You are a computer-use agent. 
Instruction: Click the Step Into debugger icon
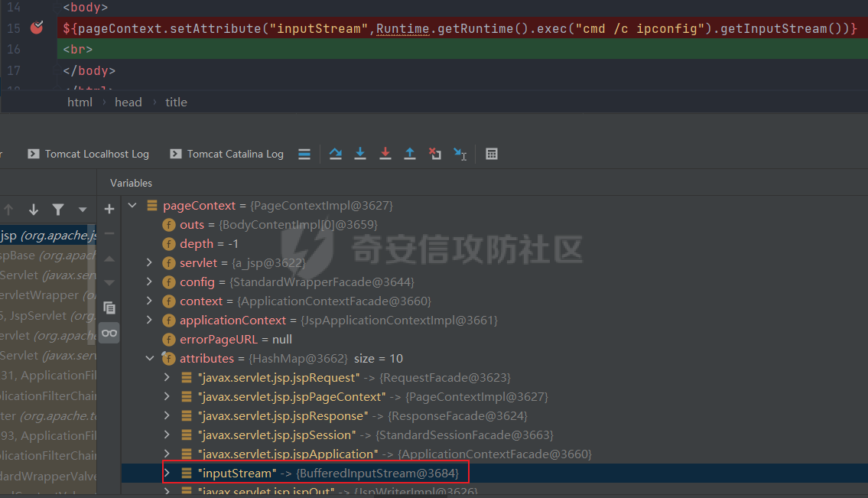point(360,154)
